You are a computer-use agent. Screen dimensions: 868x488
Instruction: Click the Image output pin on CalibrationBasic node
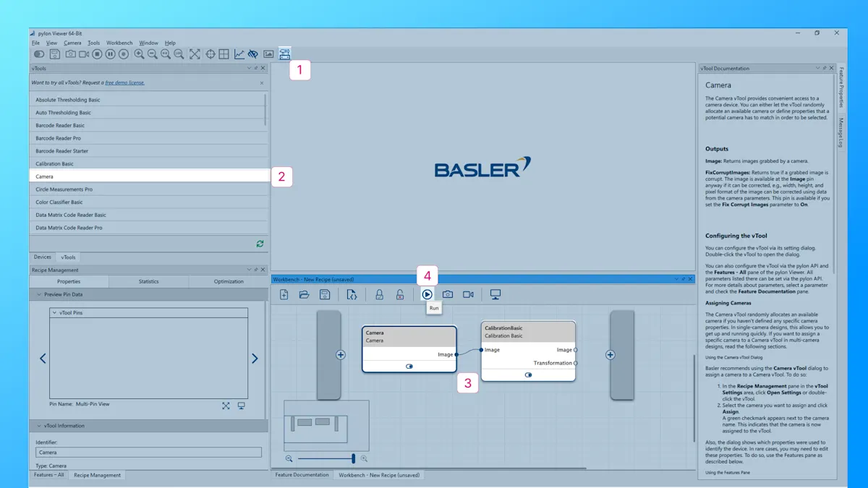click(576, 350)
